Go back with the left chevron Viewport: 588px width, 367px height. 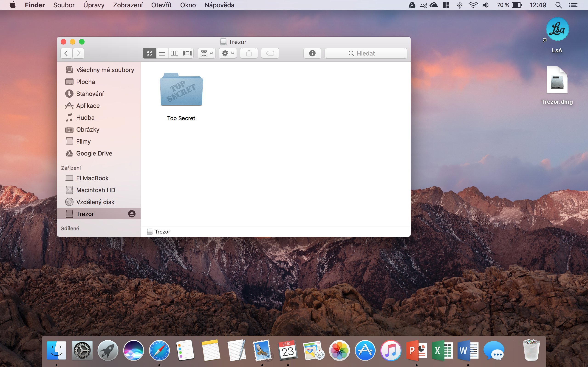[x=66, y=53]
